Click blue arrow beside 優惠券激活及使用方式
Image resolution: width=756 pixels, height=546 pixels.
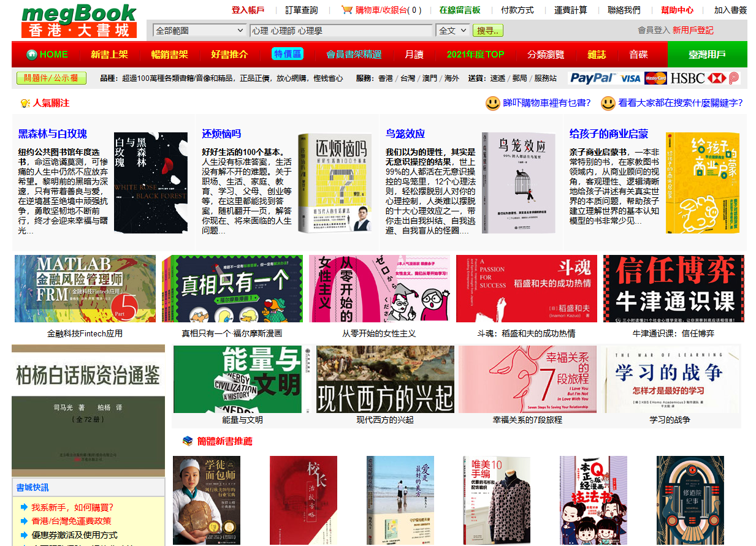pos(24,535)
